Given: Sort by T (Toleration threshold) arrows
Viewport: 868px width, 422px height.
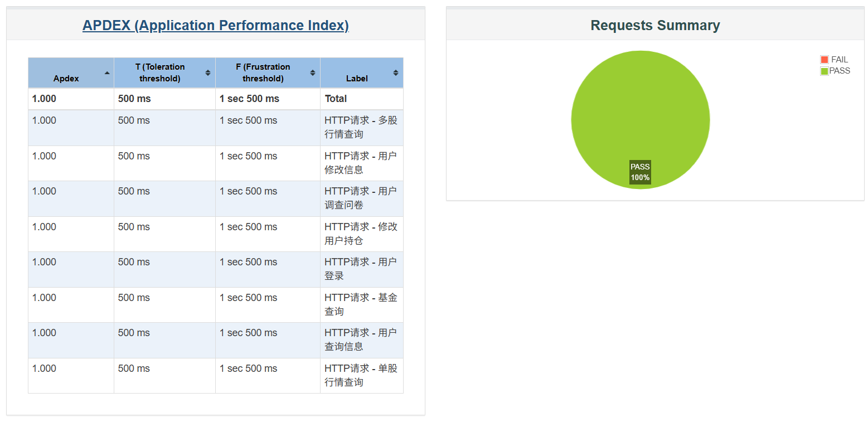Looking at the screenshot, I should click(x=208, y=73).
